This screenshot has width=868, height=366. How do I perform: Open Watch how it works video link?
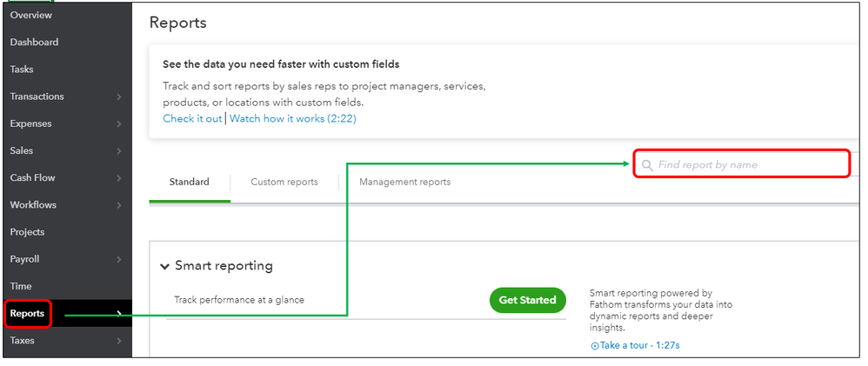coord(293,118)
